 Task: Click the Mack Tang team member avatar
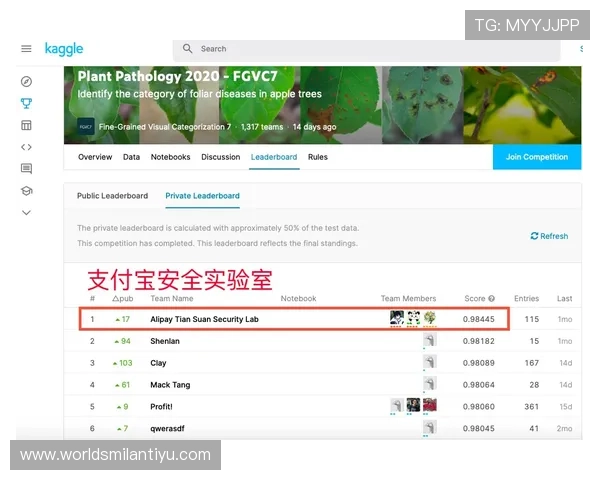click(x=430, y=384)
